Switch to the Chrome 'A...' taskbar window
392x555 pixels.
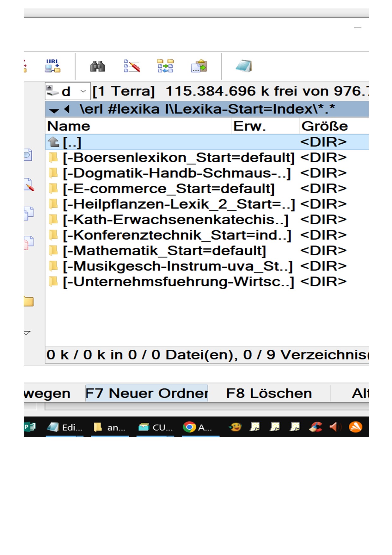click(200, 427)
